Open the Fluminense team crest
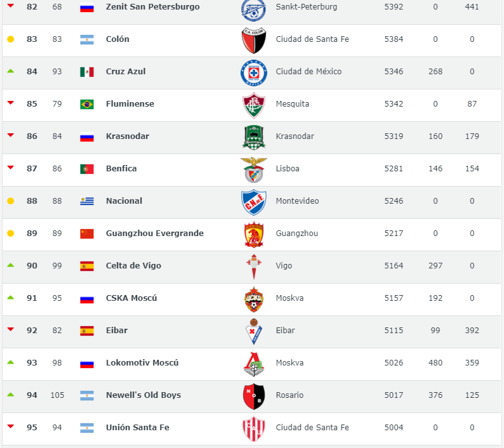This screenshot has height=448, width=504. [254, 105]
